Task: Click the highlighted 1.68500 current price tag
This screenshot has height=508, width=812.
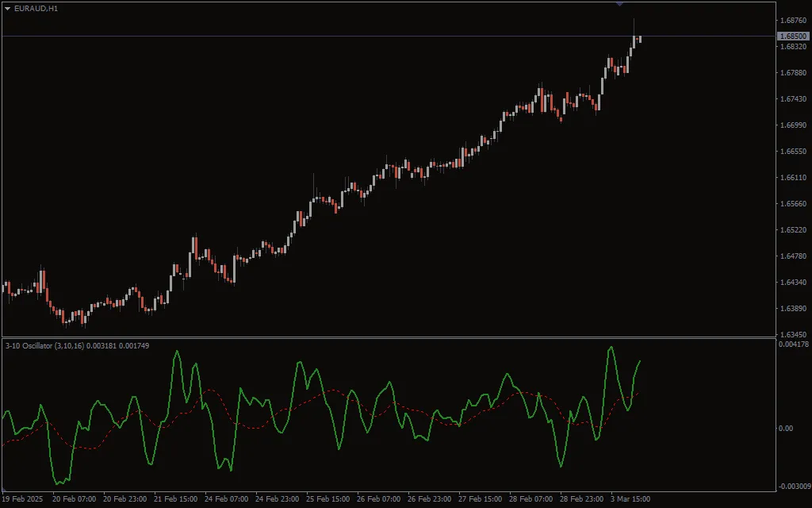Action: [793, 37]
